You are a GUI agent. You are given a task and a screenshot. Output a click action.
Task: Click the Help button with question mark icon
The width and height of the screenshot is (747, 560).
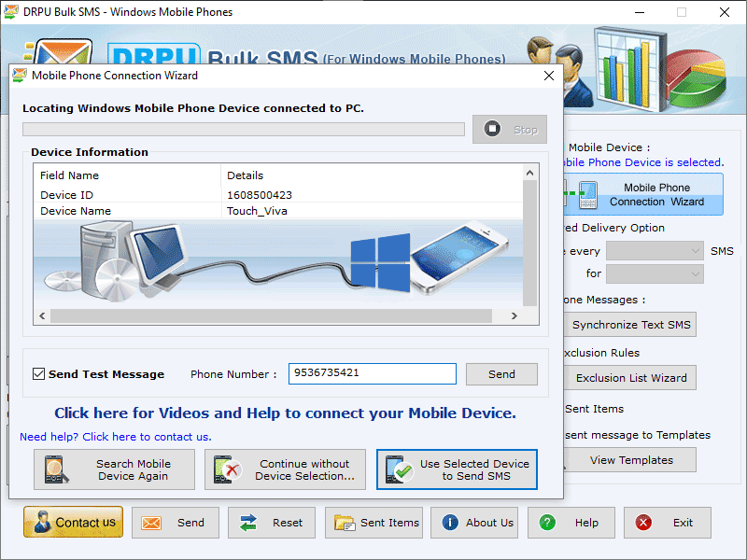click(x=571, y=523)
